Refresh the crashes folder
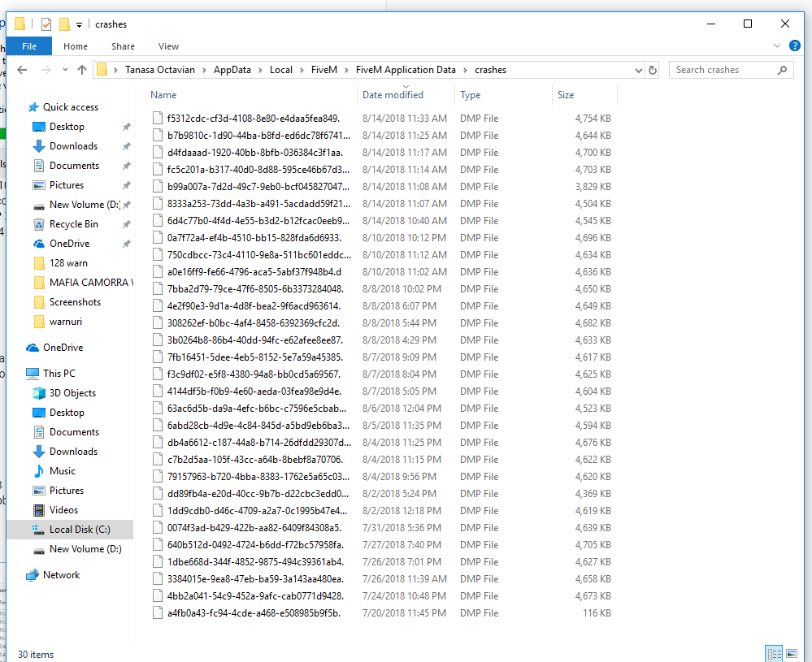Viewport: 812px width, 662px height. 653,70
